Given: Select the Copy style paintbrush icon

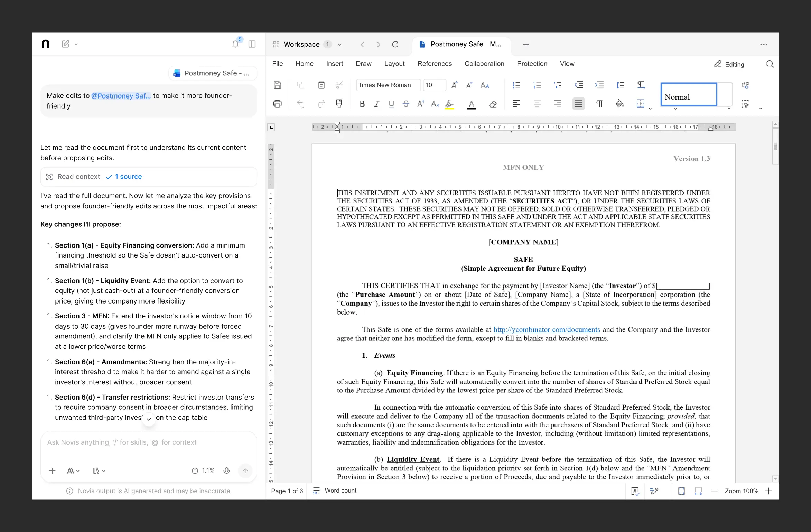Looking at the screenshot, I should [x=339, y=104].
